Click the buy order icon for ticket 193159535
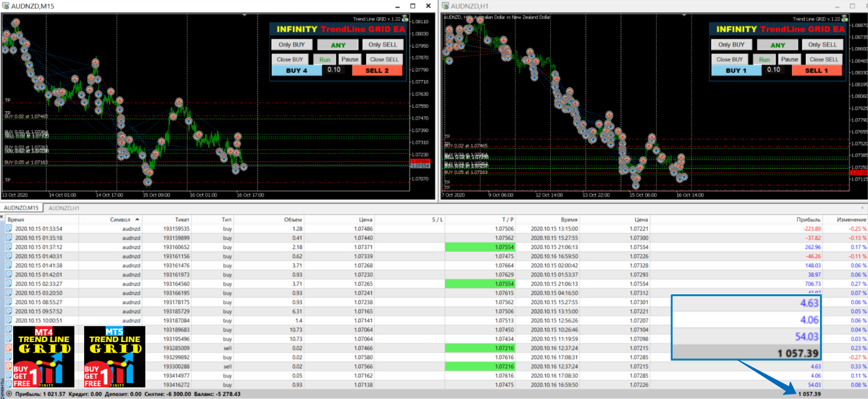Screen dimensions: 868x399 point(9,229)
